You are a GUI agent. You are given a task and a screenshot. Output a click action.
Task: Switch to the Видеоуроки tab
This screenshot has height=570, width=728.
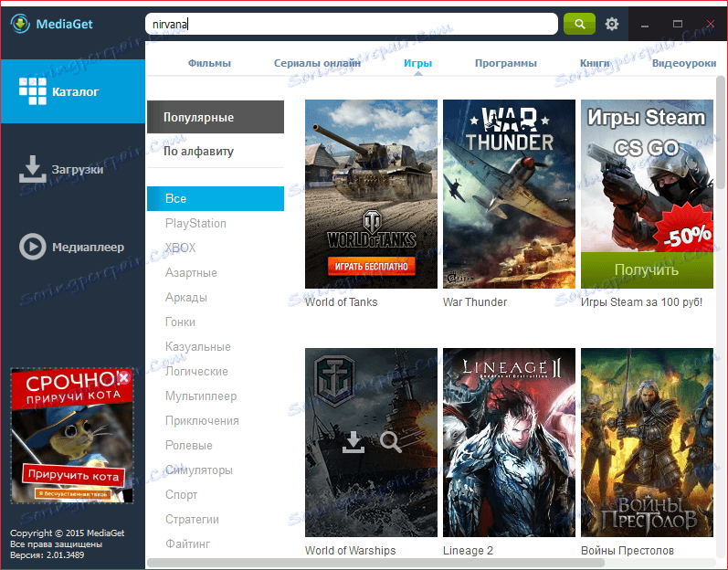click(684, 63)
